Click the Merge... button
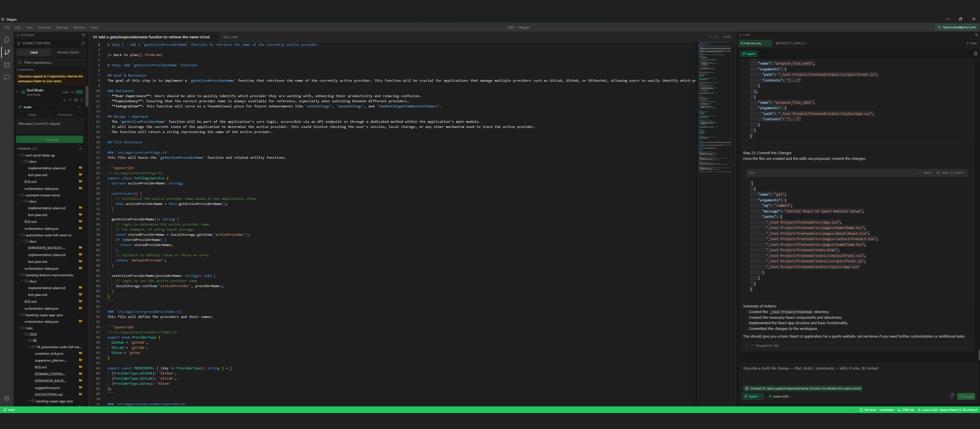Viewport: 980px width, 429px height. (x=33, y=115)
